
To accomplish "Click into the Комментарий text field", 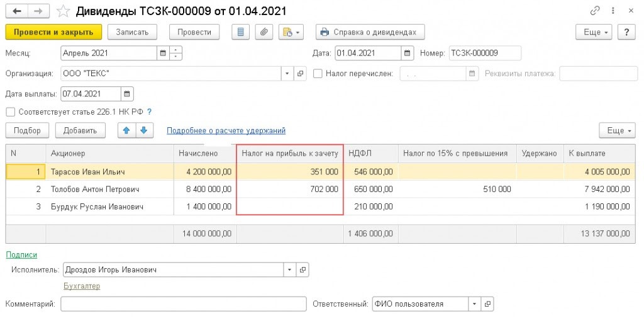I will tap(183, 304).
